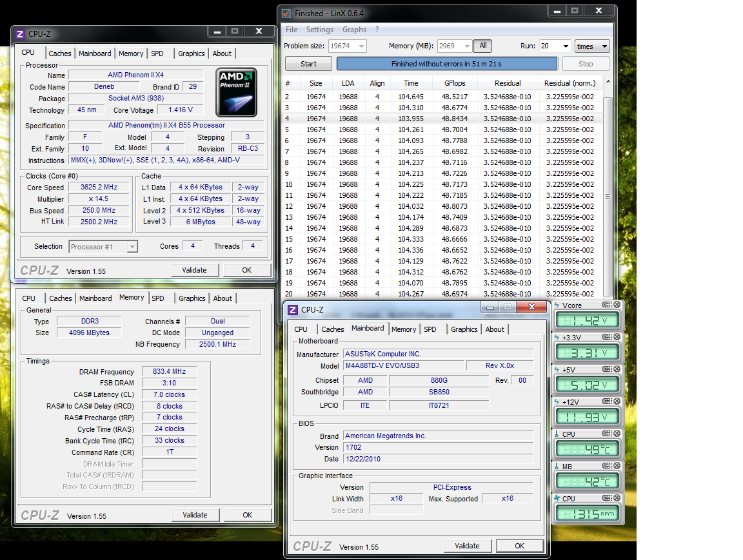Select CPU tab in Memory CPU-Z window
The width and height of the screenshot is (743, 560).
point(28,298)
